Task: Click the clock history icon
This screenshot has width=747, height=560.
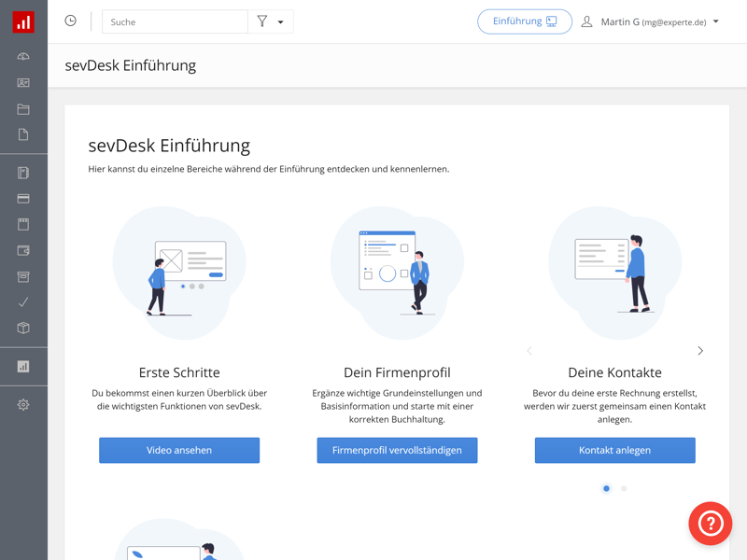Action: tap(70, 21)
